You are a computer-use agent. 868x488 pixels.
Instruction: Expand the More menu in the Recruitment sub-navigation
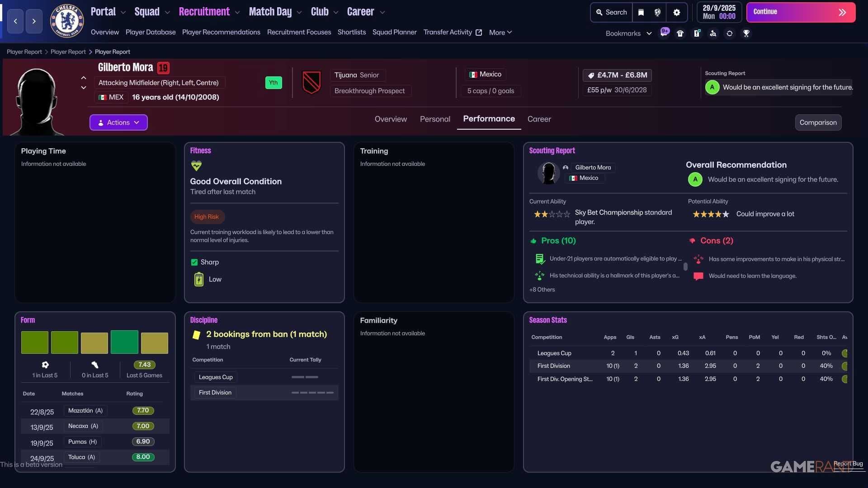pos(500,33)
